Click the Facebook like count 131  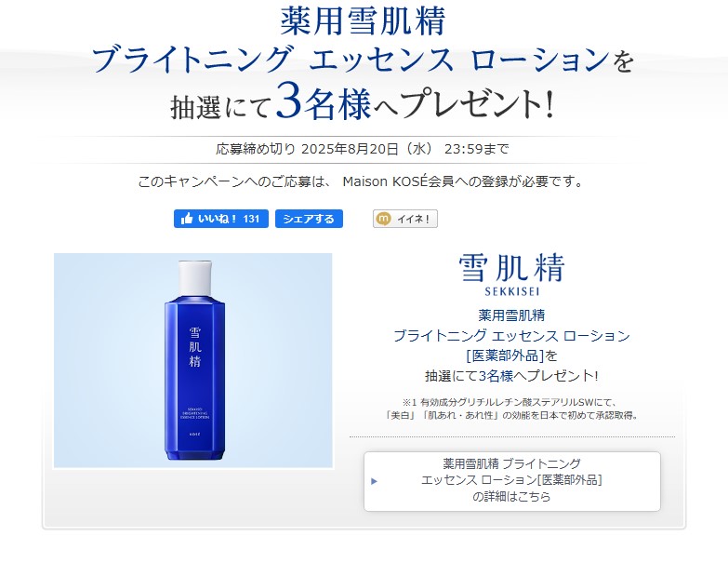[x=251, y=219]
